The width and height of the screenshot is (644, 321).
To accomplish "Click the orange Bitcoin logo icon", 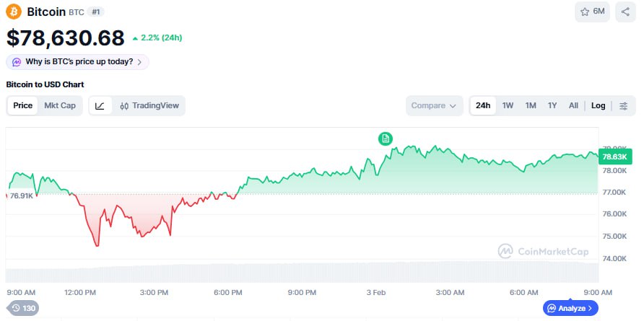I will click(14, 12).
